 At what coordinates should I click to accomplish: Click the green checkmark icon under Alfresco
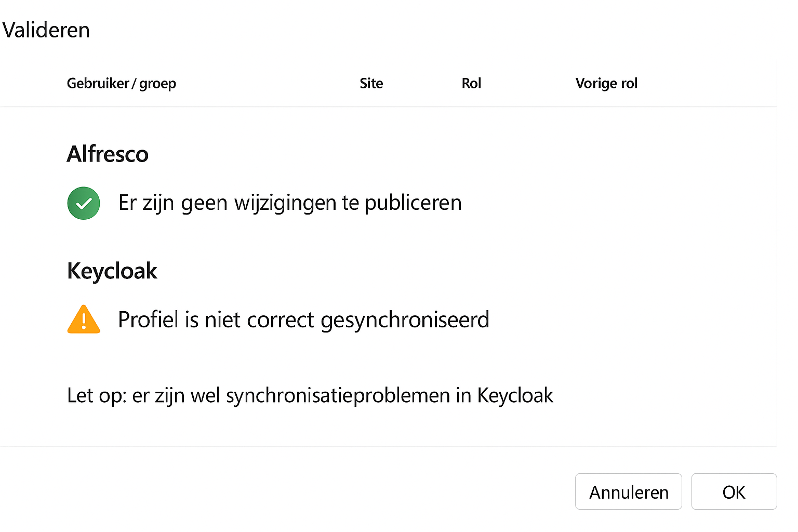(84, 203)
